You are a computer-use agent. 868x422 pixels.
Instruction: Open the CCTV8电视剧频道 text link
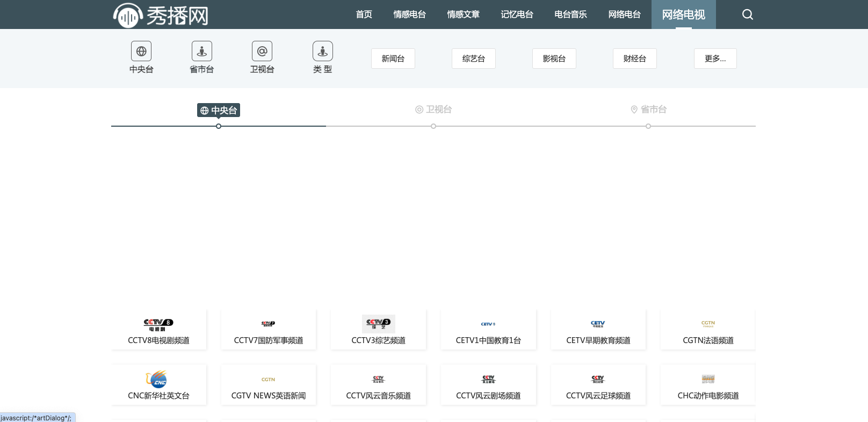(x=158, y=340)
